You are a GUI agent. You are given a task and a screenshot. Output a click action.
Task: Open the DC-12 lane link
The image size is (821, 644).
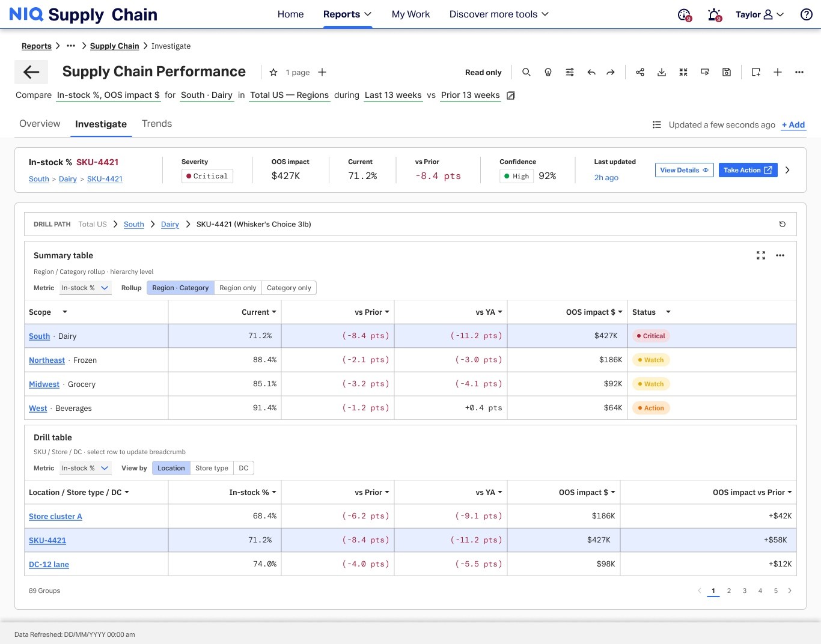coord(49,565)
